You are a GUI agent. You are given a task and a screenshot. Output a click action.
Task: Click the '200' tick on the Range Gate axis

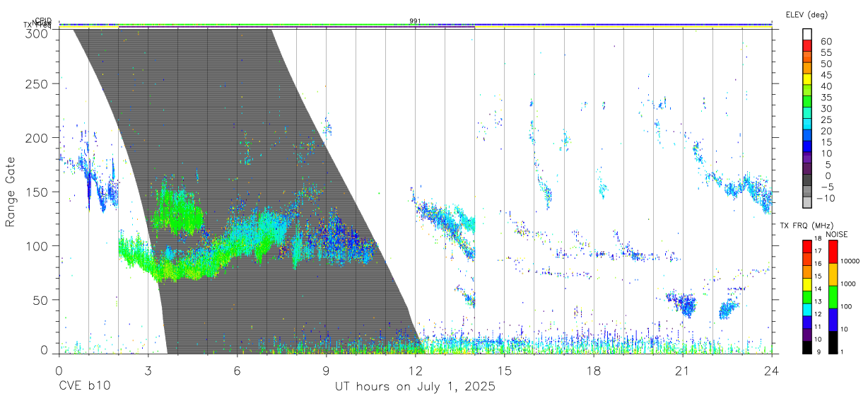[37, 138]
